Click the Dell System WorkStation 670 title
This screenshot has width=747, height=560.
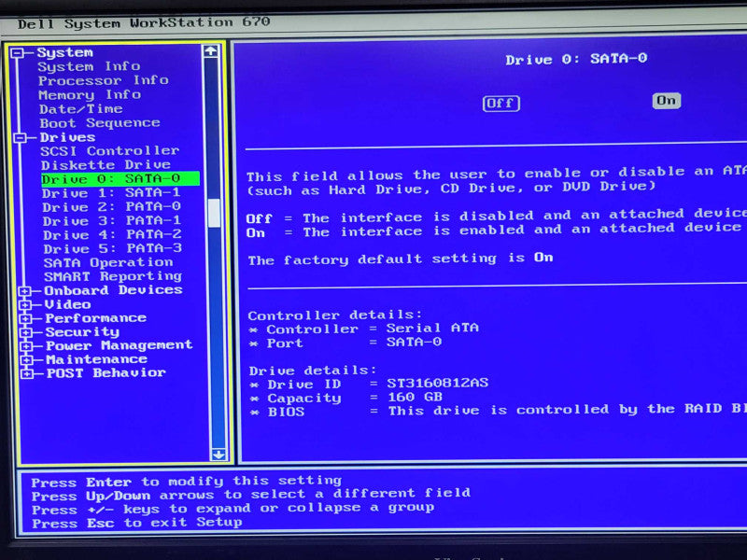click(144, 22)
